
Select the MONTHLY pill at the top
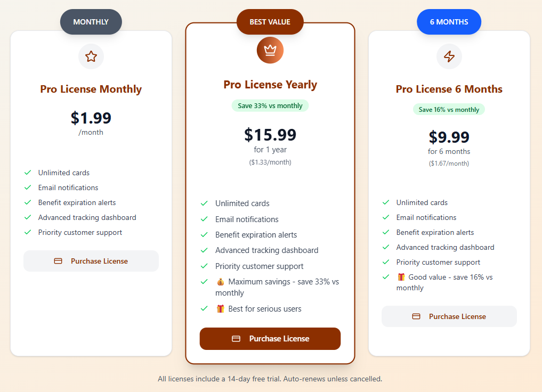(91, 22)
